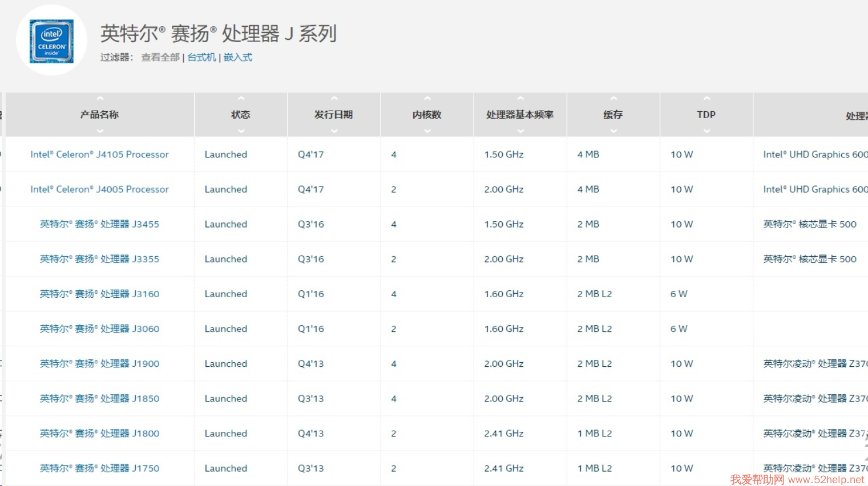Click the Intel Celeron inside logo
Screen dimensions: 868x486
pos(51,41)
